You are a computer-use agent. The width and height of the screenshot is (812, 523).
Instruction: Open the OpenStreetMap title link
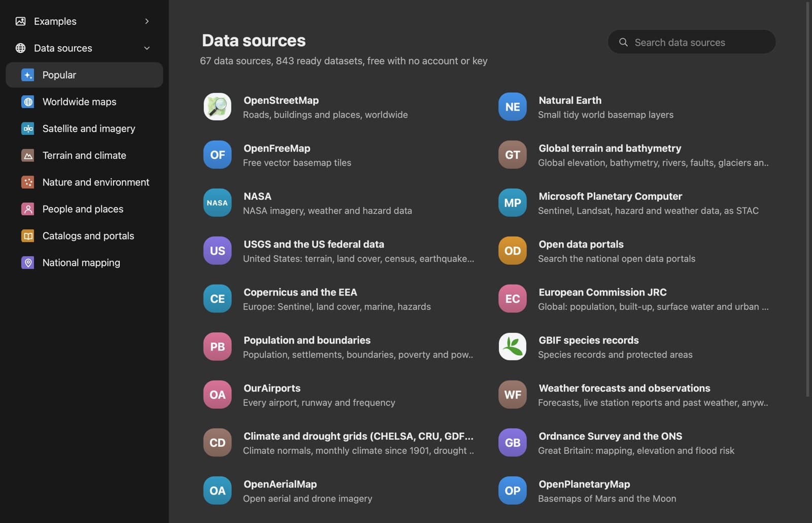coord(281,100)
